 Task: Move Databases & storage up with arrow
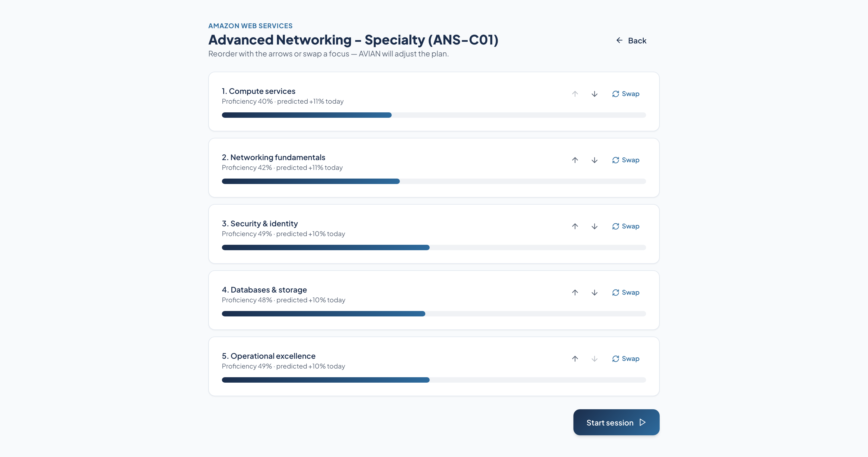pos(575,293)
